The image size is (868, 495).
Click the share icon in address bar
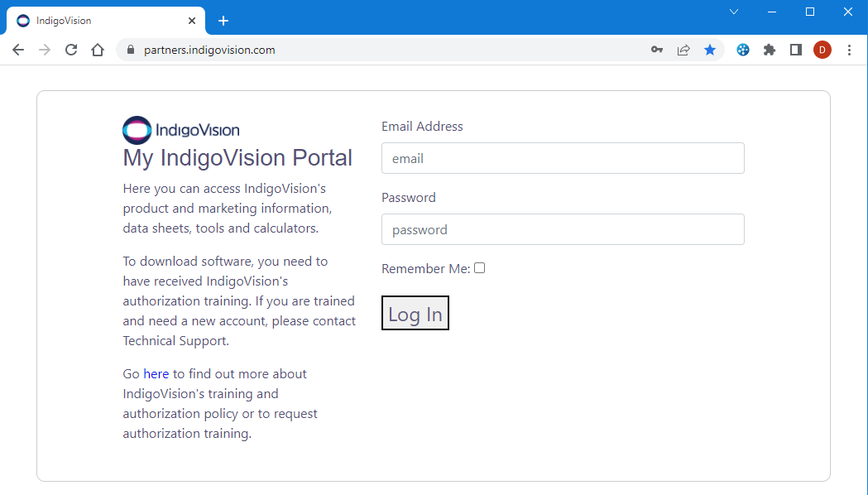(x=683, y=50)
